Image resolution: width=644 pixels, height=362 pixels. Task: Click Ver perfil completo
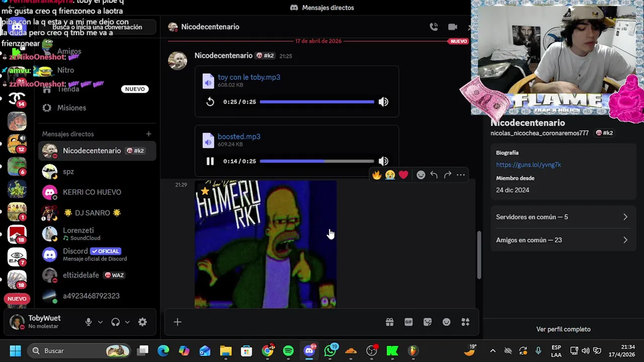point(563,329)
